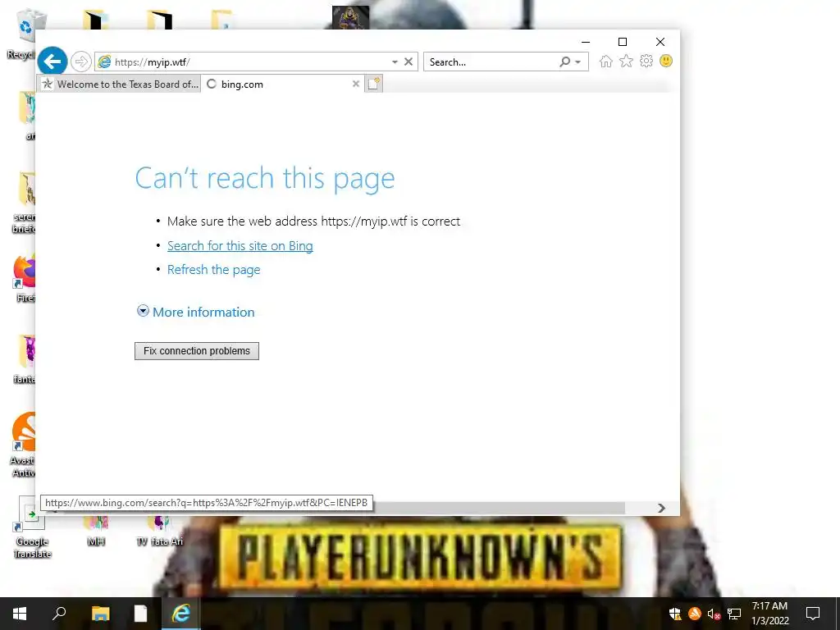The width and height of the screenshot is (840, 630).
Task: Open Avast orange tray icon
Action: pyautogui.click(x=694, y=614)
